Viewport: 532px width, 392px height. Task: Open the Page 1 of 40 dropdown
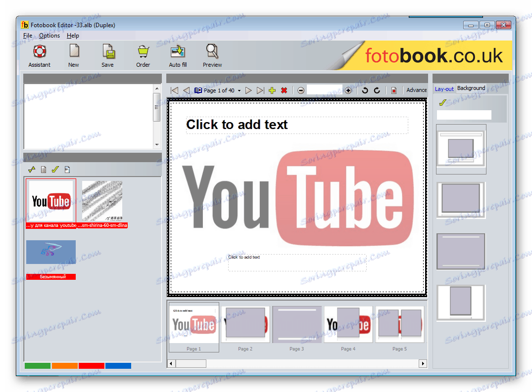[x=239, y=91]
